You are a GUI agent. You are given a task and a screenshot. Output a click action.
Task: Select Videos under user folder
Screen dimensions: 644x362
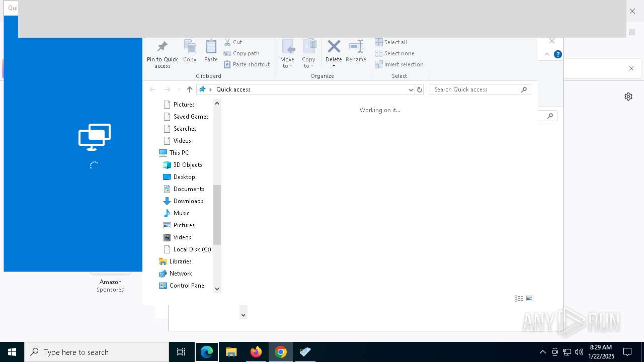coord(177,141)
